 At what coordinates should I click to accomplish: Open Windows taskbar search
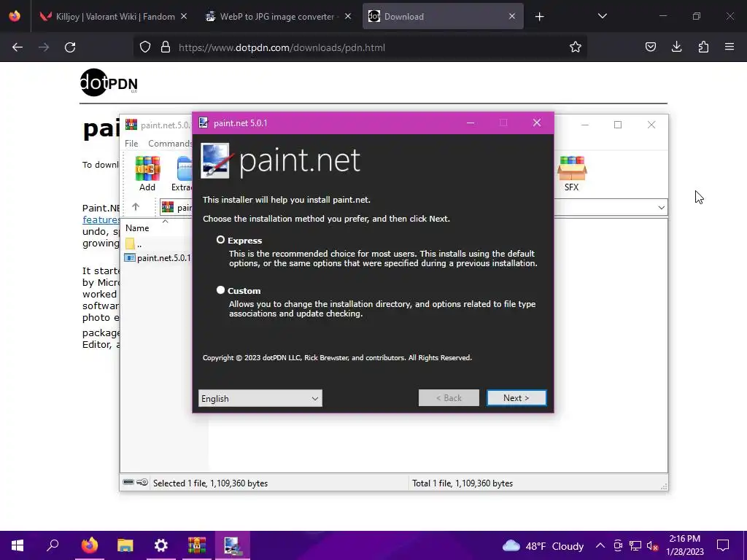(53, 545)
